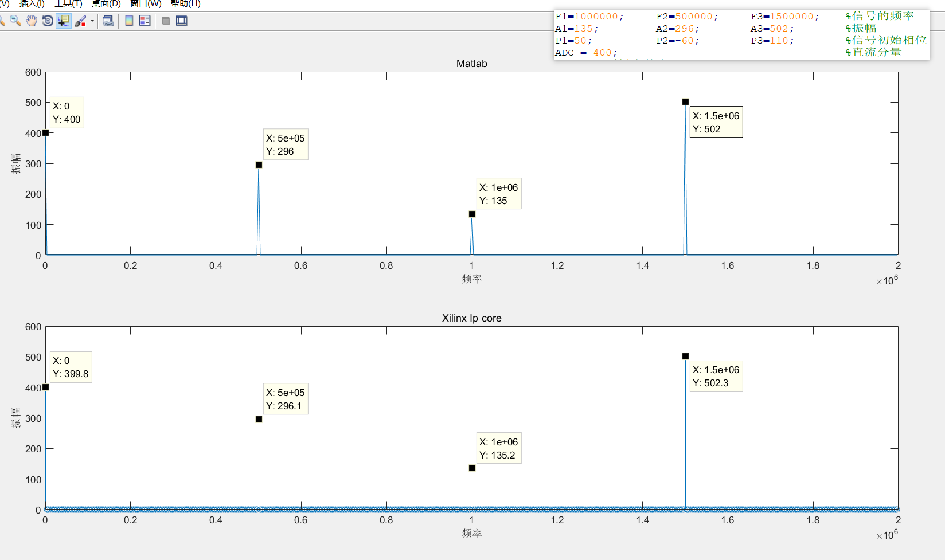Click the Matlab peak marker at 5e+05

(259, 165)
